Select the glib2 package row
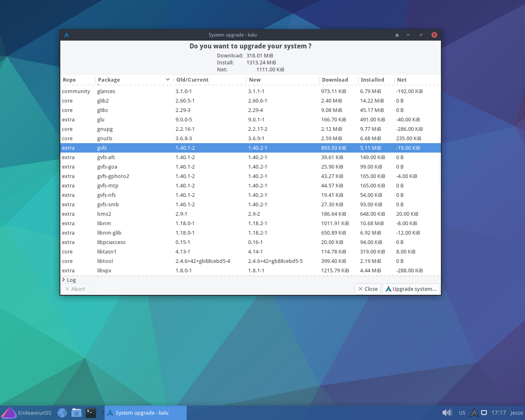Viewport: 525px width, 420px height. (x=250, y=100)
